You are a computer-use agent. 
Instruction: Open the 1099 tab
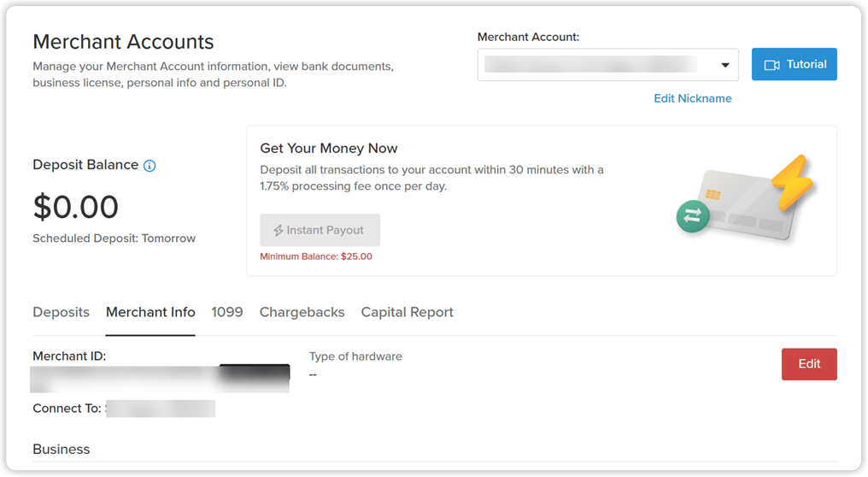tap(227, 313)
